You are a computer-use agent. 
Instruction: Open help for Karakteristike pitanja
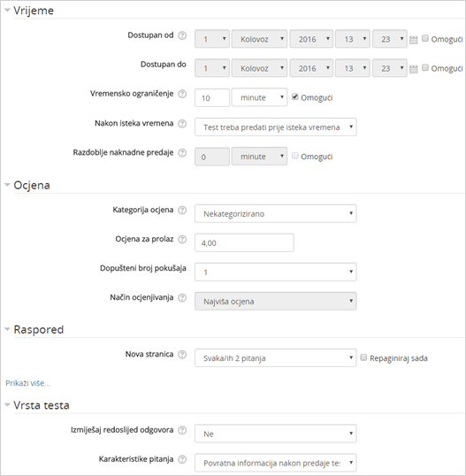coord(182,459)
